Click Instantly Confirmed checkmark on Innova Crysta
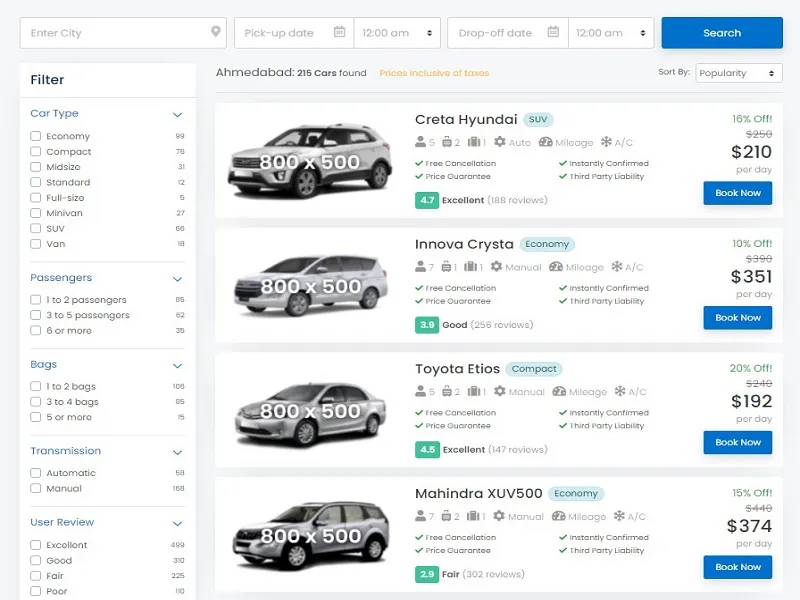 point(563,288)
